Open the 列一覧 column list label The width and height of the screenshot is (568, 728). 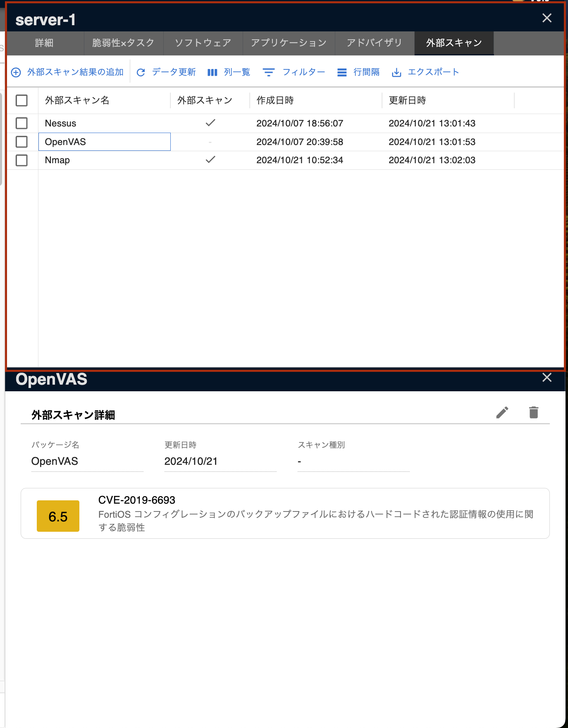(237, 72)
